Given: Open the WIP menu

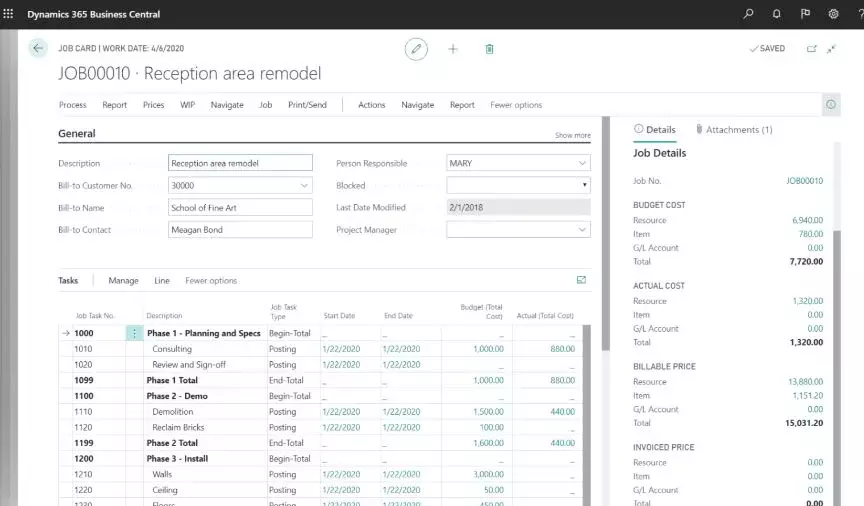Looking at the screenshot, I should [x=187, y=105].
